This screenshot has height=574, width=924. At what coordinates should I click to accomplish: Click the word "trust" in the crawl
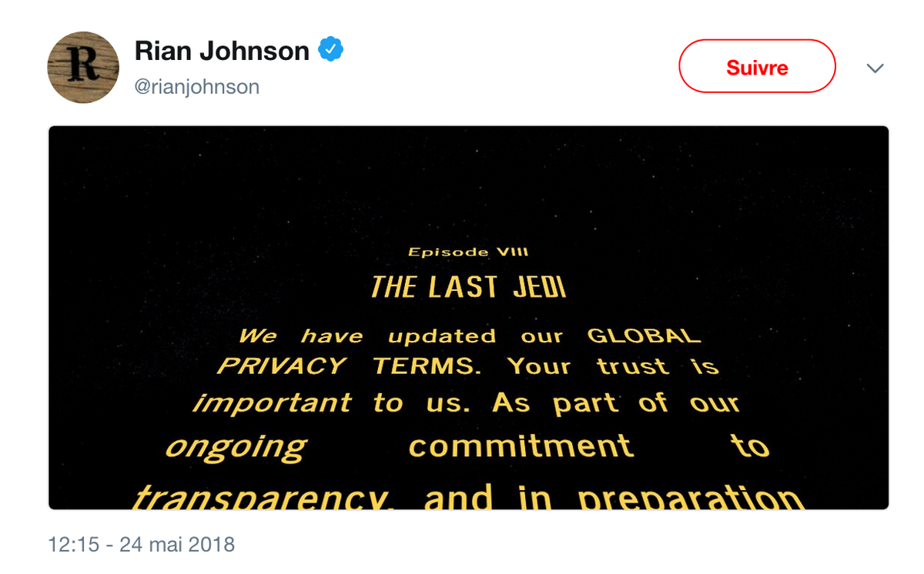632,366
